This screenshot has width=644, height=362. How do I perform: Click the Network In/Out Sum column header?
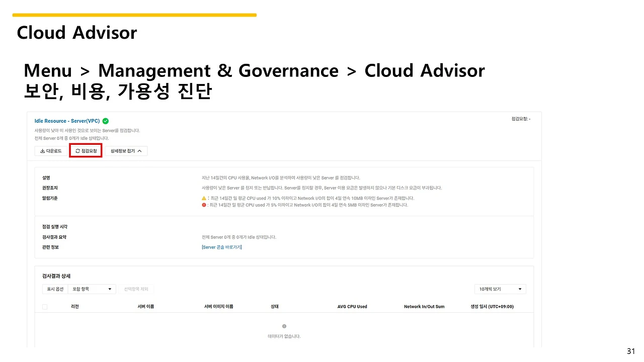point(424,307)
